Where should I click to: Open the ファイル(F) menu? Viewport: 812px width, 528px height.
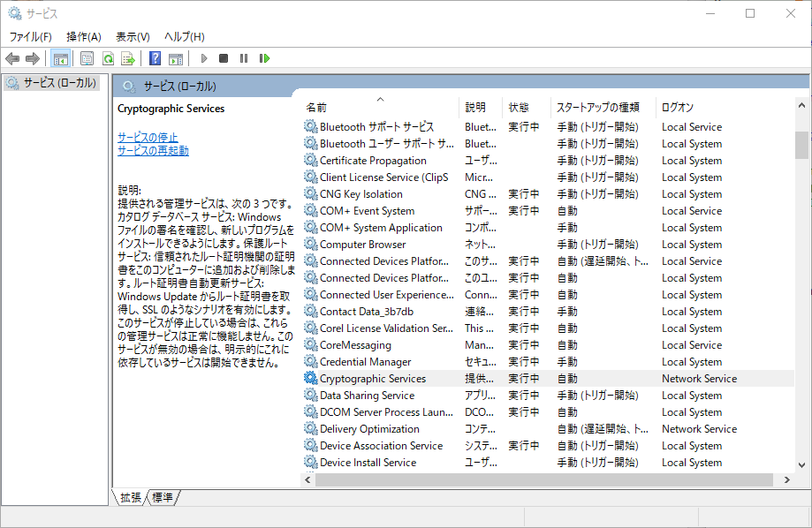[x=31, y=37]
